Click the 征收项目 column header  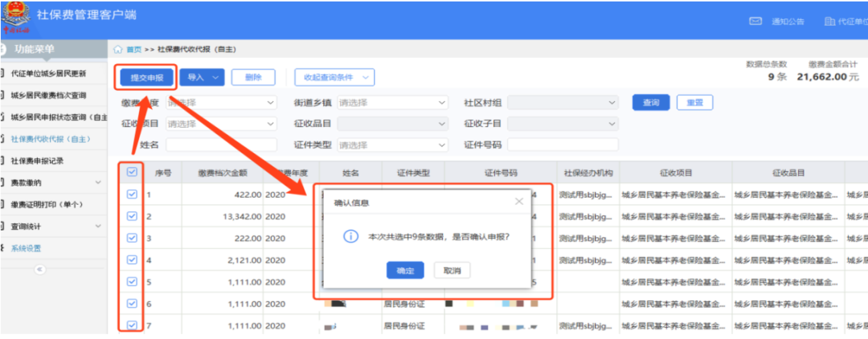pyautogui.click(x=676, y=173)
